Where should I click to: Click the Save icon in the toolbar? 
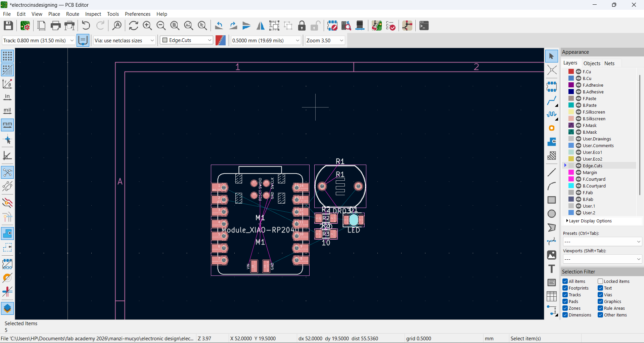tap(8, 26)
